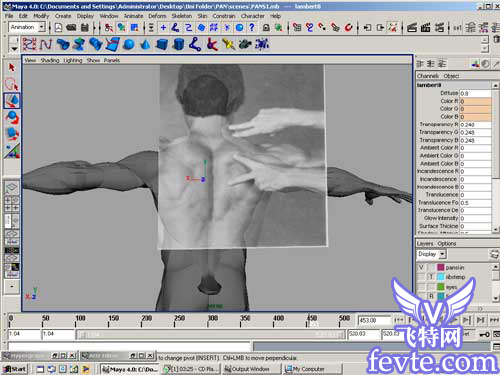Toggle the T template box on second layer

click(431, 277)
